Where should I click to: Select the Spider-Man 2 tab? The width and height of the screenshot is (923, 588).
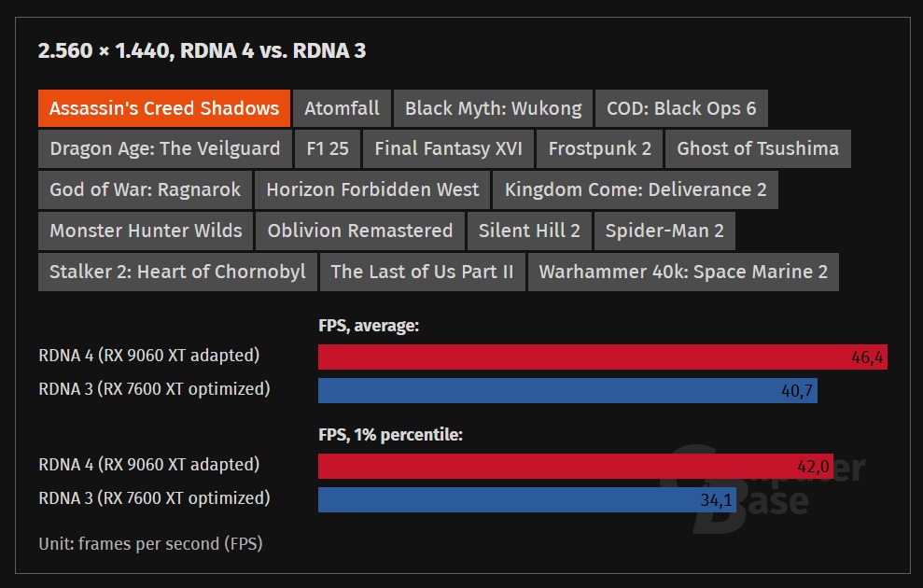click(664, 231)
